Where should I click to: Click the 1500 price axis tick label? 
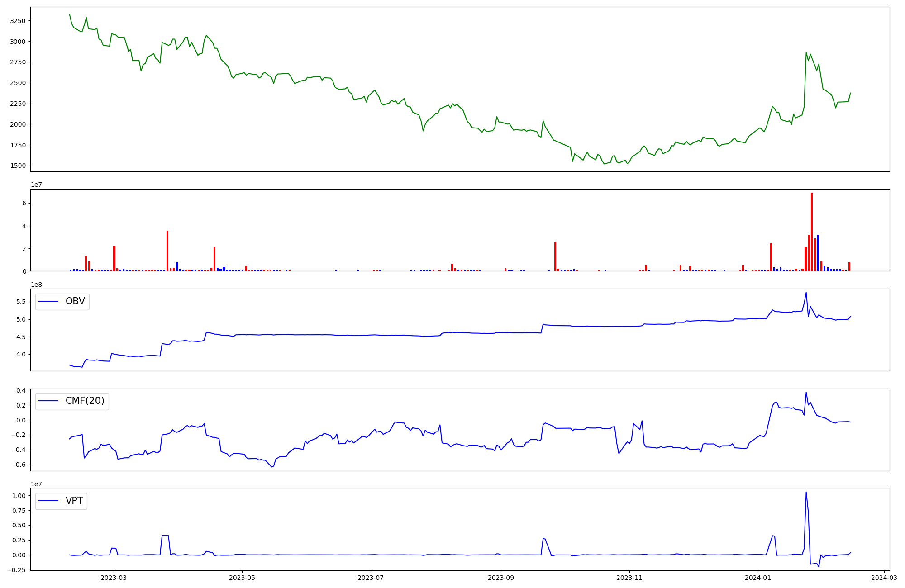[19, 166]
